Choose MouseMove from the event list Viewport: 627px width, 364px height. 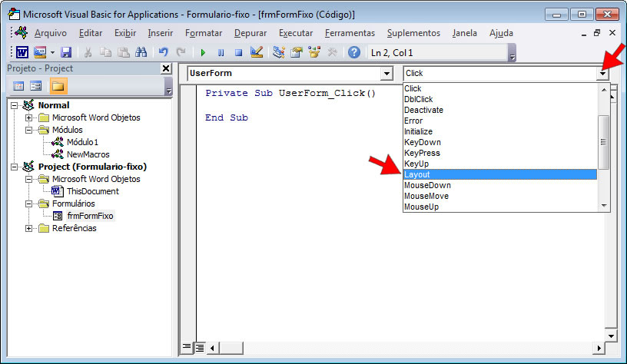click(500, 196)
